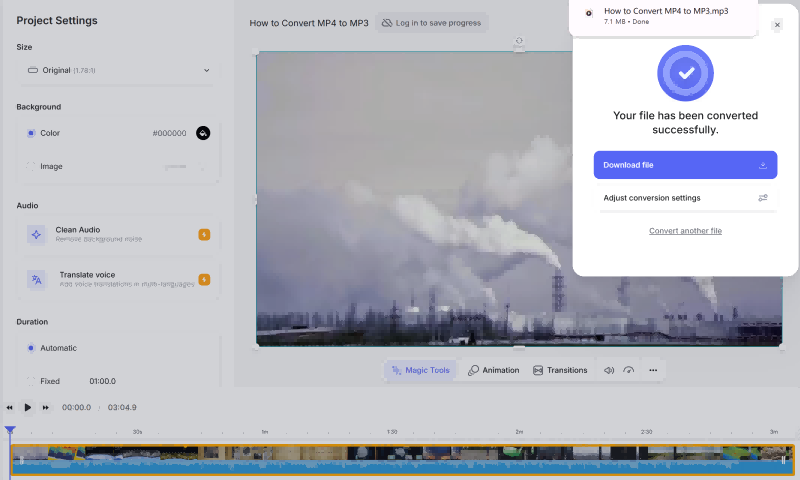Open the Magic Tools tab
The width and height of the screenshot is (800, 480).
click(420, 370)
